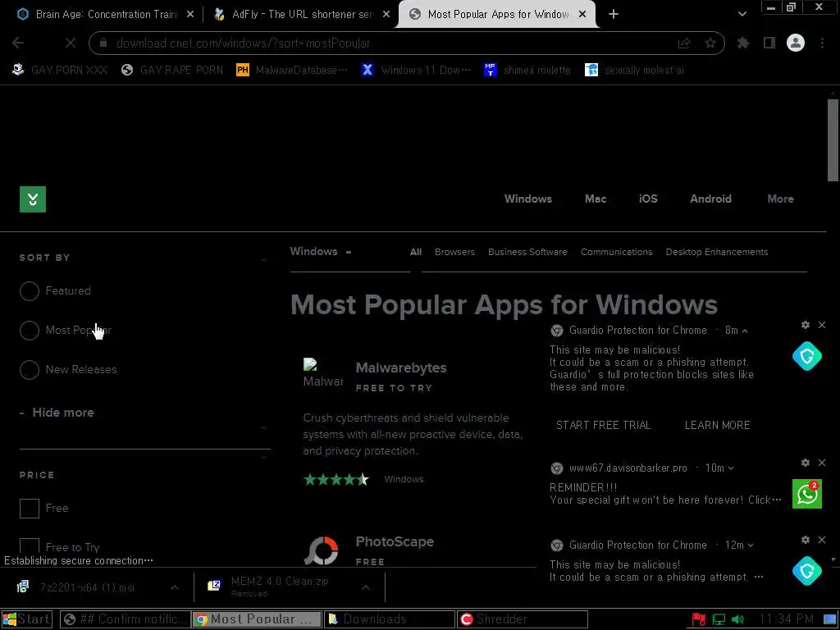Select the Desktop Enhancements category tab

[x=716, y=252]
